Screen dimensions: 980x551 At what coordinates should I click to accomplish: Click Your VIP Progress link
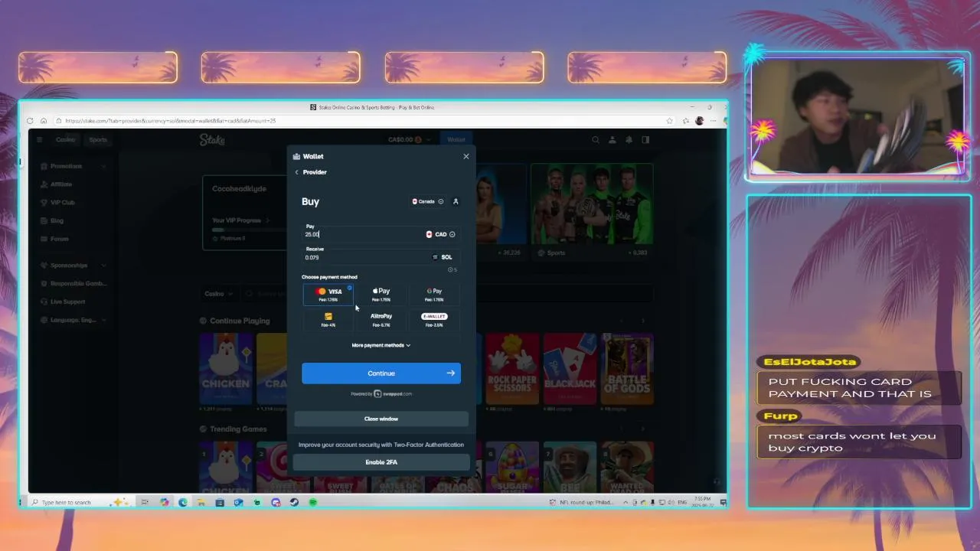pyautogui.click(x=240, y=220)
